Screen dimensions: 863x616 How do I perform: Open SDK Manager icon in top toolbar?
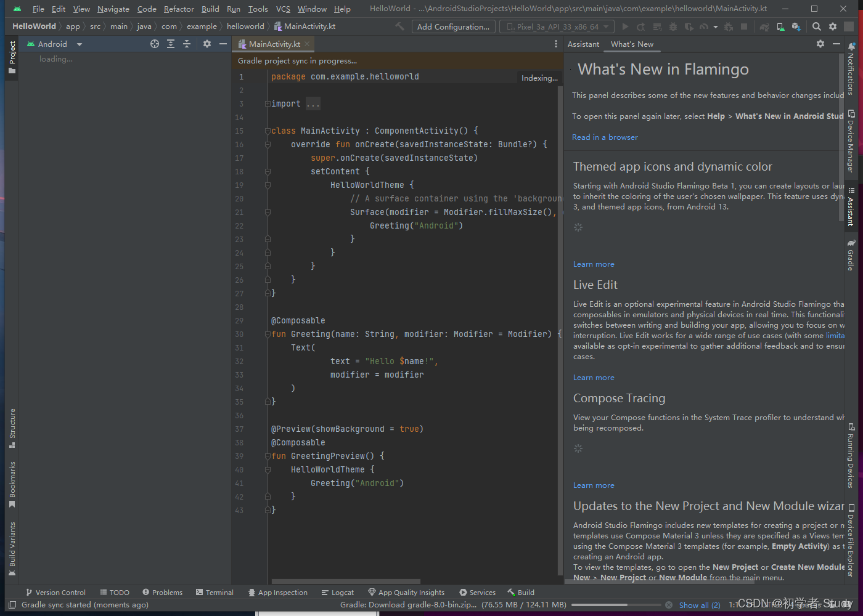click(796, 26)
